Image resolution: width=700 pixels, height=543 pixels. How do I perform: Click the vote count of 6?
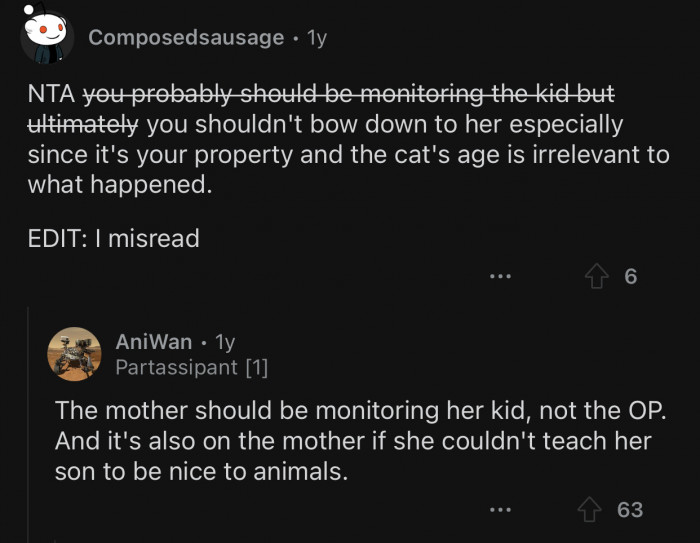pos(630,276)
